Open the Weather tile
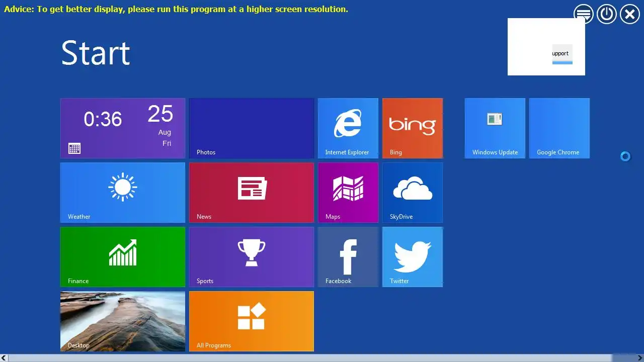This screenshot has width=644, height=362. click(x=123, y=193)
